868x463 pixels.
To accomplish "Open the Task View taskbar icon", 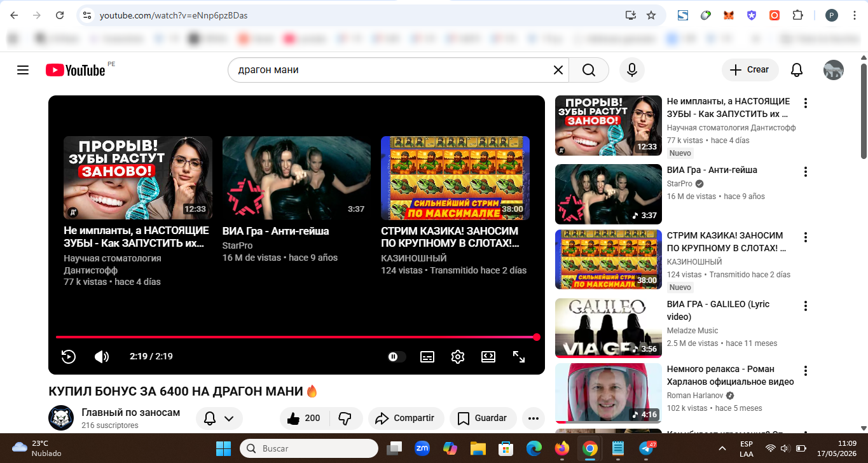I will coord(394,448).
